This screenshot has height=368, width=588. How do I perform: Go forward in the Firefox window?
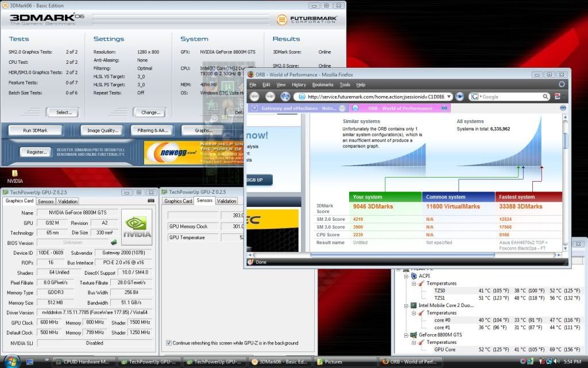[270, 97]
